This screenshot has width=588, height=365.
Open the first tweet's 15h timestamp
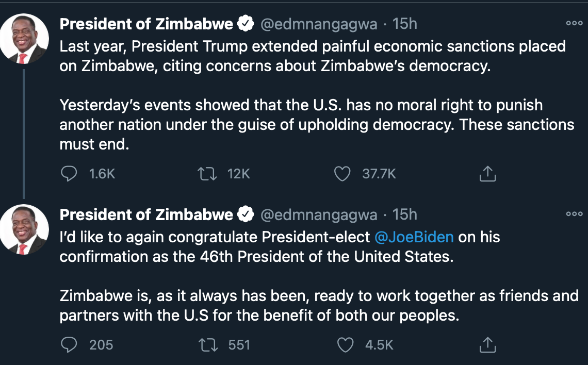(x=405, y=24)
